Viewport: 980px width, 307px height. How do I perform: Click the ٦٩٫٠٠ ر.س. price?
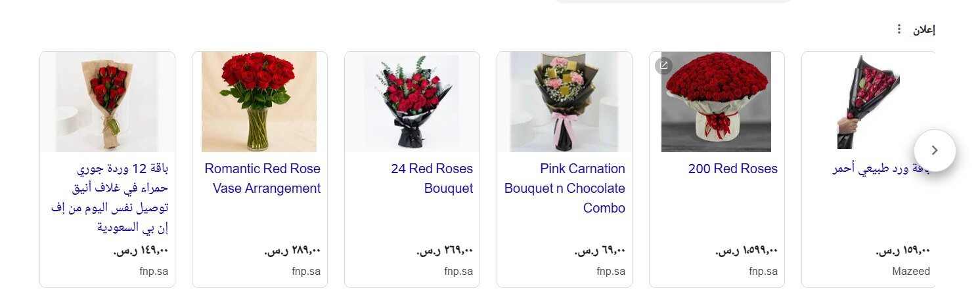click(600, 250)
